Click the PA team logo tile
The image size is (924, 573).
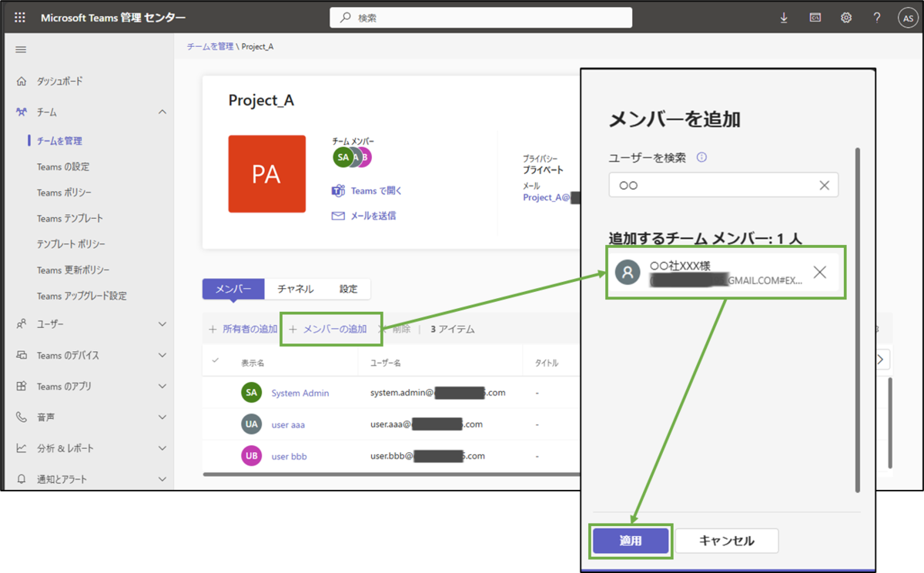(266, 174)
